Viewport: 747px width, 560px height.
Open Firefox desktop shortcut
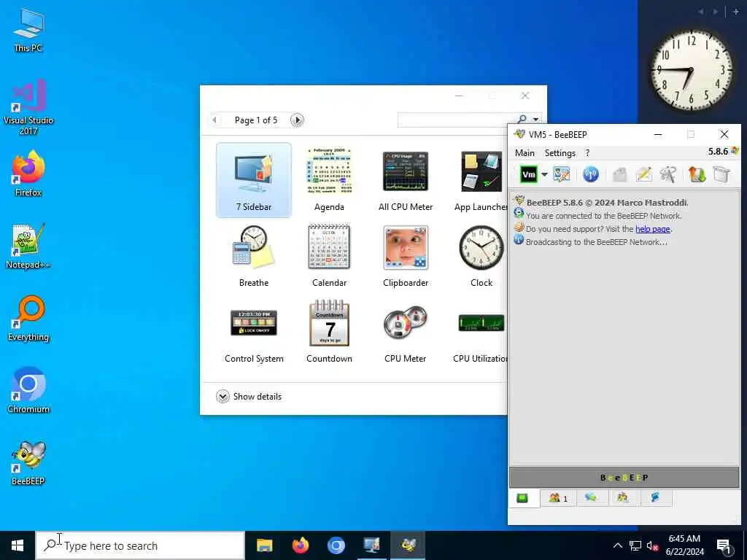(28, 174)
